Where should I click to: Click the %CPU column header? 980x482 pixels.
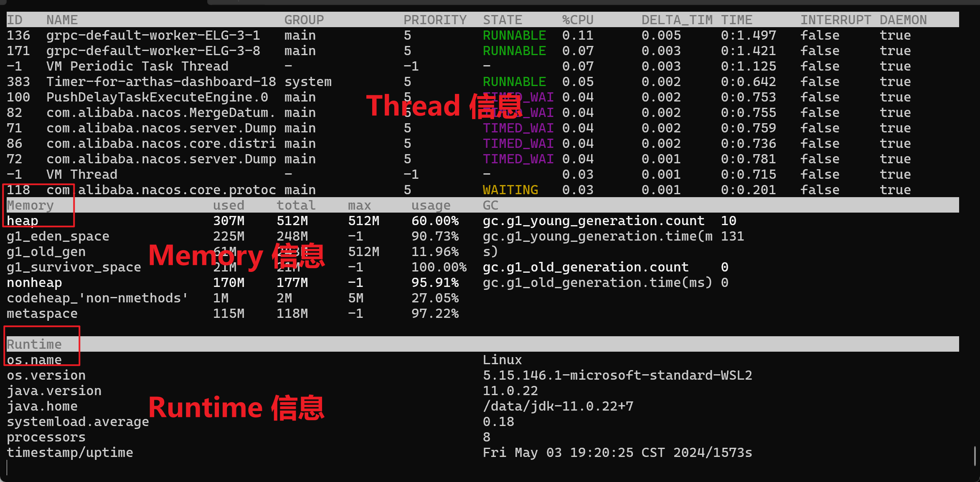577,20
